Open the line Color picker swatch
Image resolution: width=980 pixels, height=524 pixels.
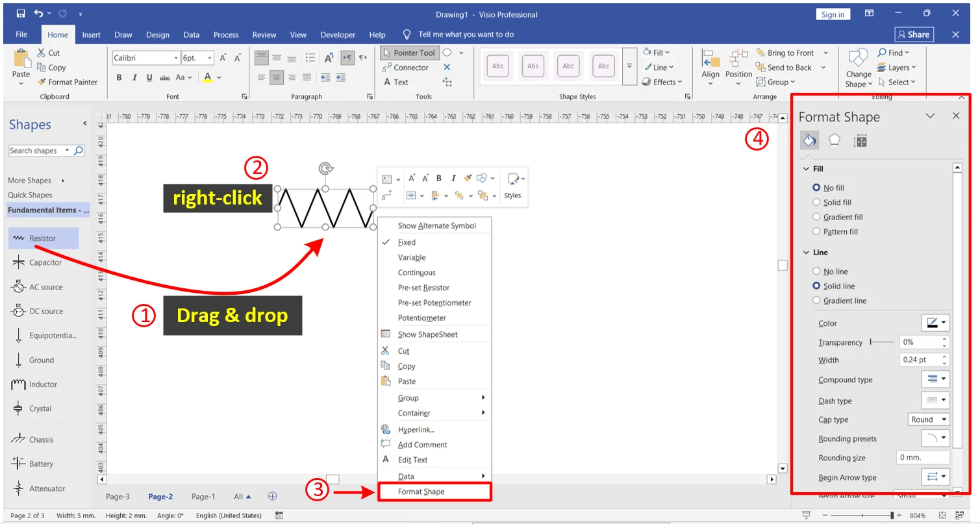935,323
